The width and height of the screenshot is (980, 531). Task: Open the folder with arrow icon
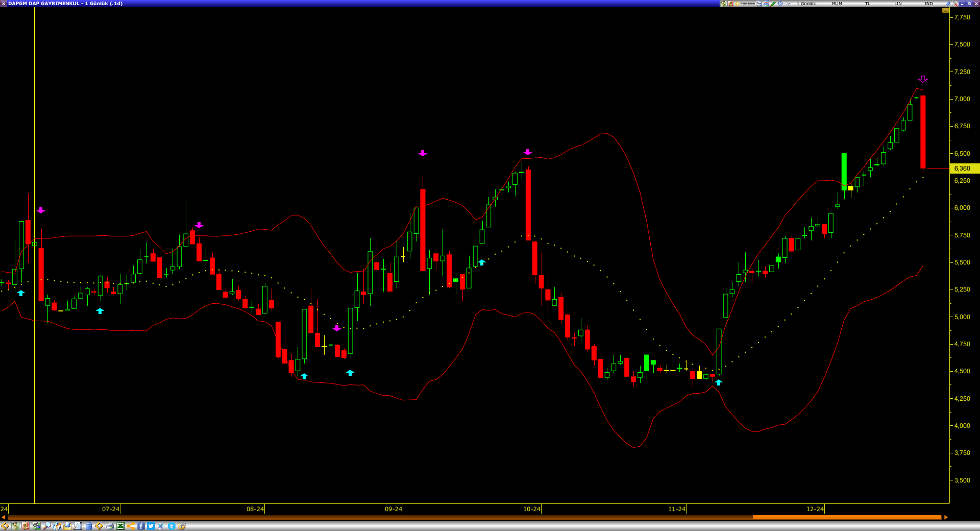coord(182,526)
